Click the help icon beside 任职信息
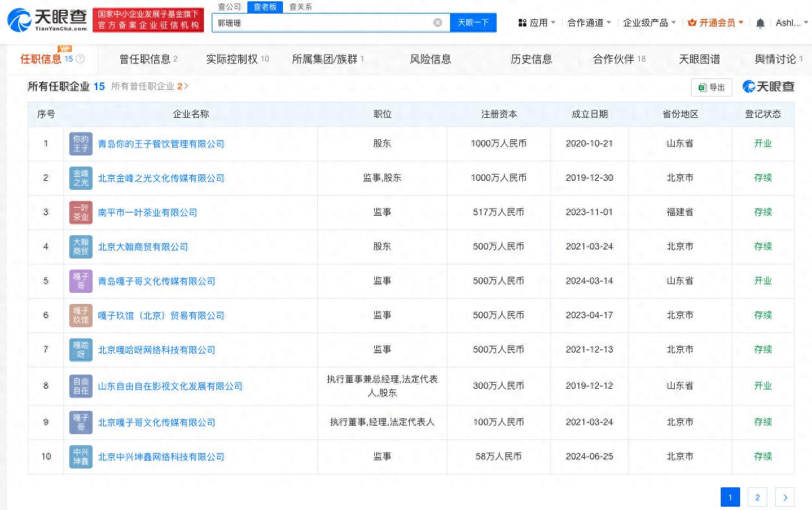The image size is (812, 510). (x=80, y=59)
